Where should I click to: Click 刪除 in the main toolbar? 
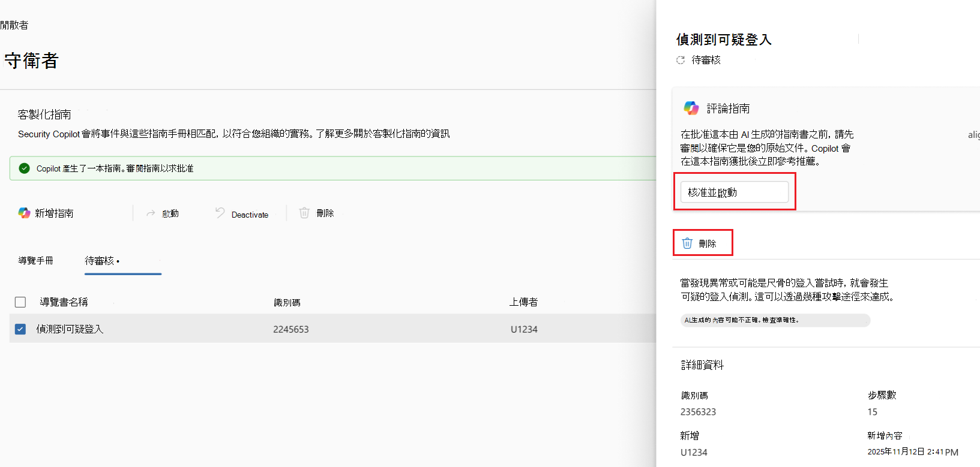pos(325,213)
